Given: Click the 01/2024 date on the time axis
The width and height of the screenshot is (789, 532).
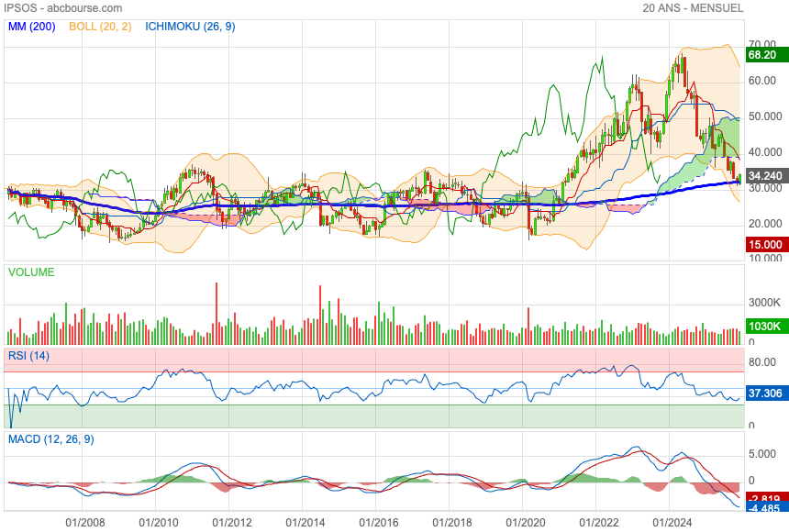Looking at the screenshot, I should tap(670, 522).
